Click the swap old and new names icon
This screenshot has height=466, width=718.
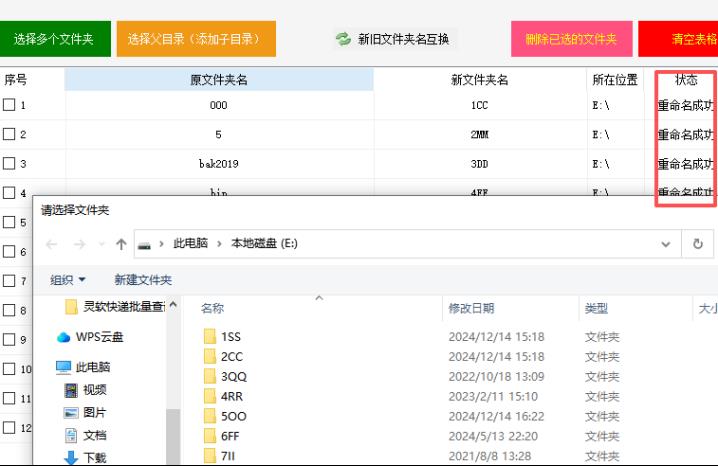click(343, 39)
